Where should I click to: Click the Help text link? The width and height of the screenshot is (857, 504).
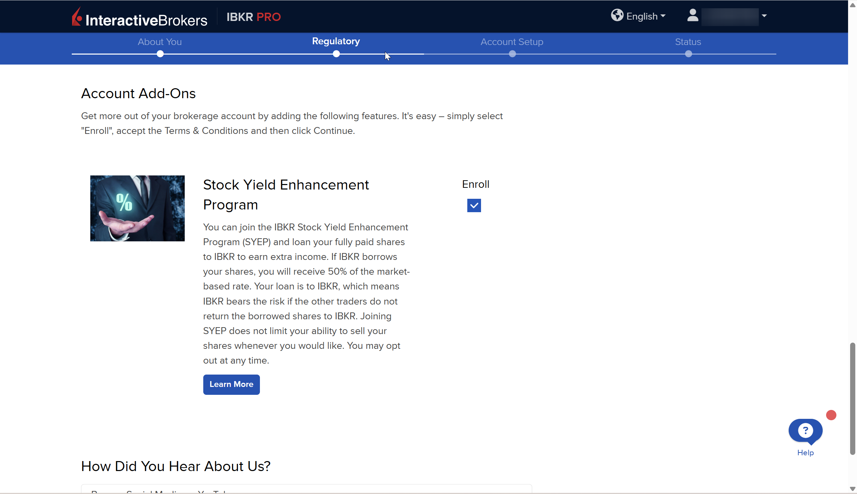coord(805,453)
